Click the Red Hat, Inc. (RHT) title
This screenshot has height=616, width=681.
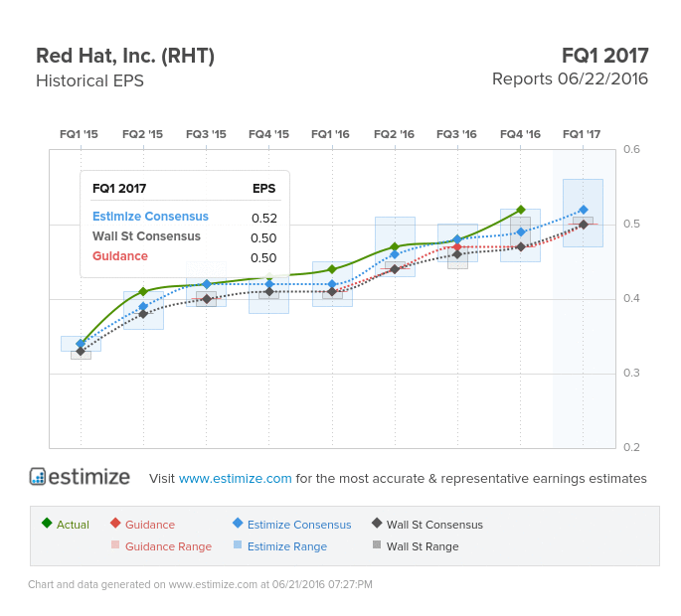[125, 56]
